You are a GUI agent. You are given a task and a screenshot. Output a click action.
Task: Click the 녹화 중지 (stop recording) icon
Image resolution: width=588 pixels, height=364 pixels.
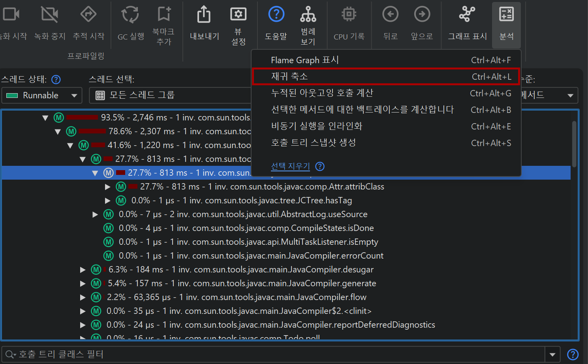click(x=50, y=15)
